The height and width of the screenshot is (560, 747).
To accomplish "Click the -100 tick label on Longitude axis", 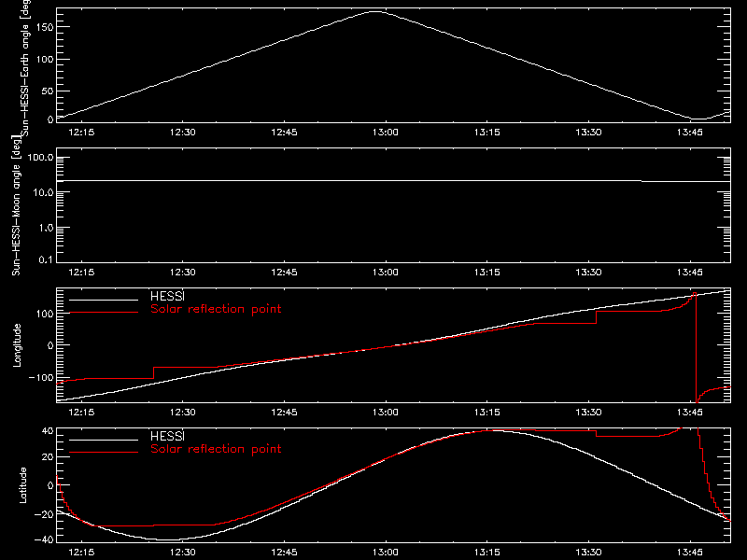I will (41, 378).
